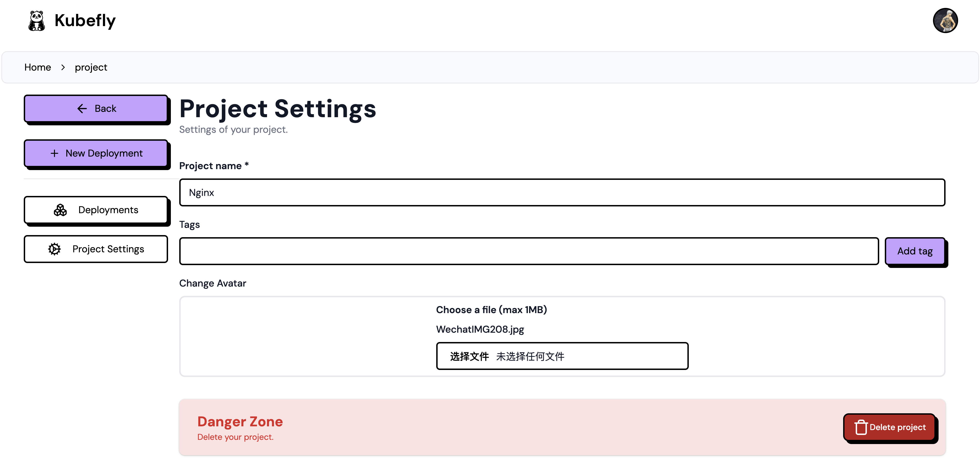This screenshot has height=472, width=980.
Task: Click into the Tags input field
Action: pyautogui.click(x=529, y=251)
